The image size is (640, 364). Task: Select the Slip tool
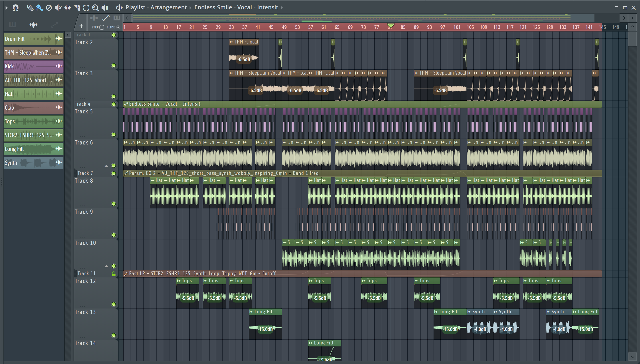point(68,8)
